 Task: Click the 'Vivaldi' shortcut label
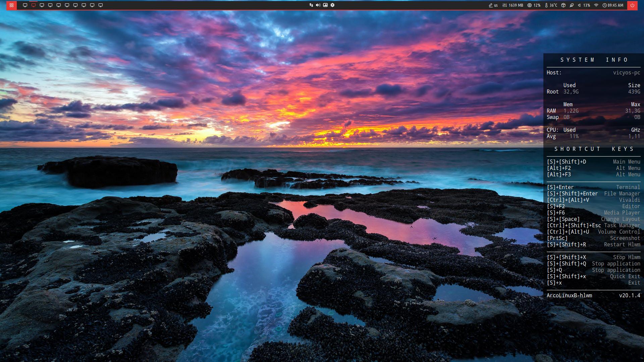pyautogui.click(x=630, y=200)
